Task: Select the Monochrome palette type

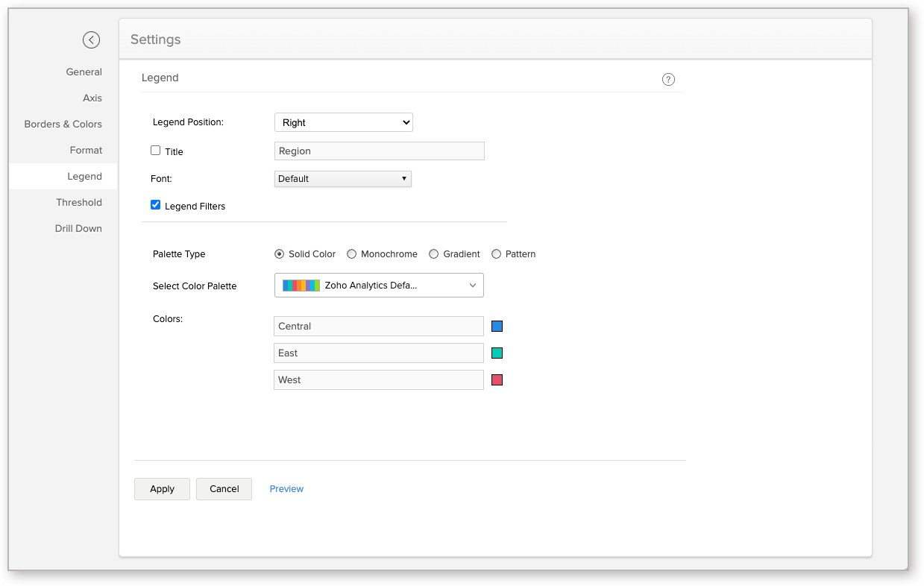Action: click(351, 253)
